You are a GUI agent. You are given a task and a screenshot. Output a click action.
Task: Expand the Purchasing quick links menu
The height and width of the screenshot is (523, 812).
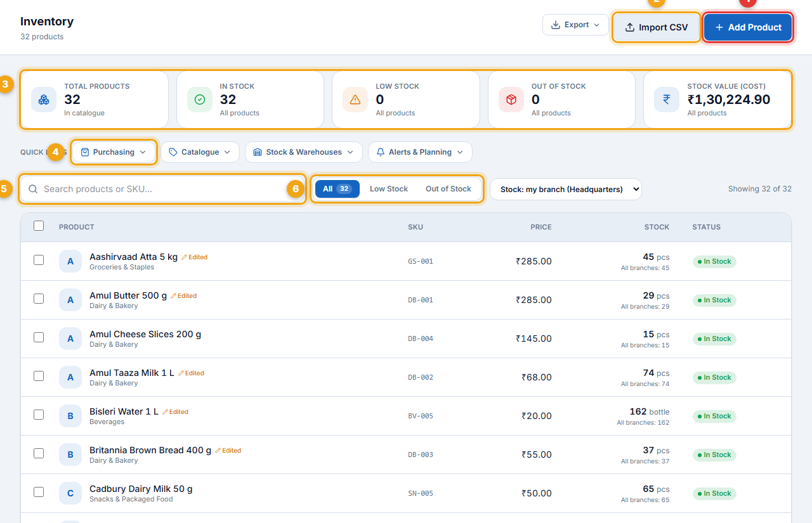(114, 152)
